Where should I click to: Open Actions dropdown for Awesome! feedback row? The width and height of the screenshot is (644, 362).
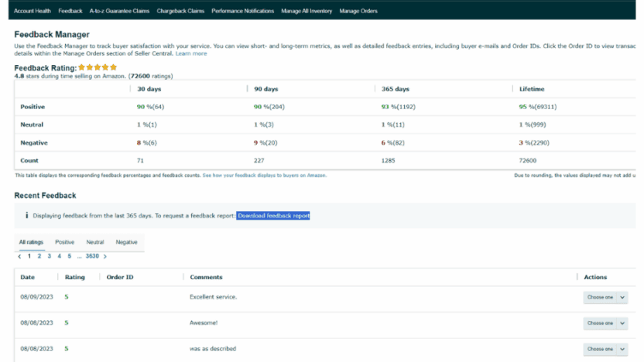(605, 323)
